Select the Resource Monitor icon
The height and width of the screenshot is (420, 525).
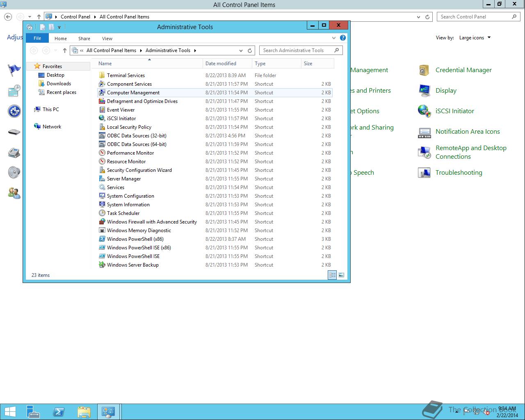coord(102,162)
